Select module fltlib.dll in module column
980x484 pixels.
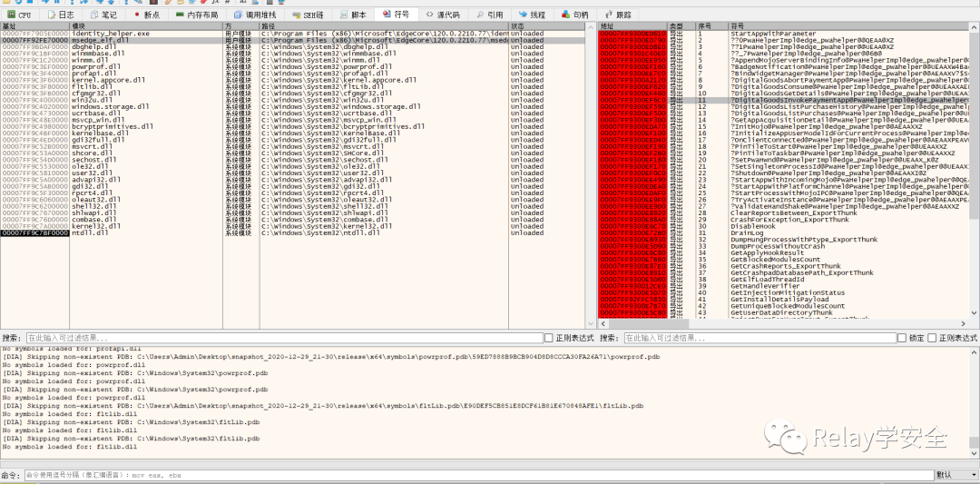click(x=92, y=86)
